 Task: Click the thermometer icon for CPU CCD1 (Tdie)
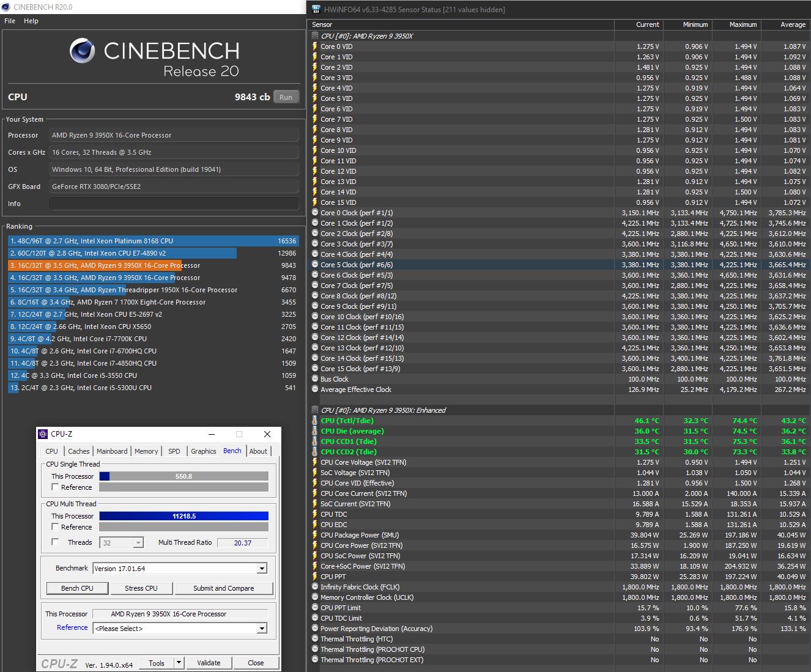[x=315, y=441]
